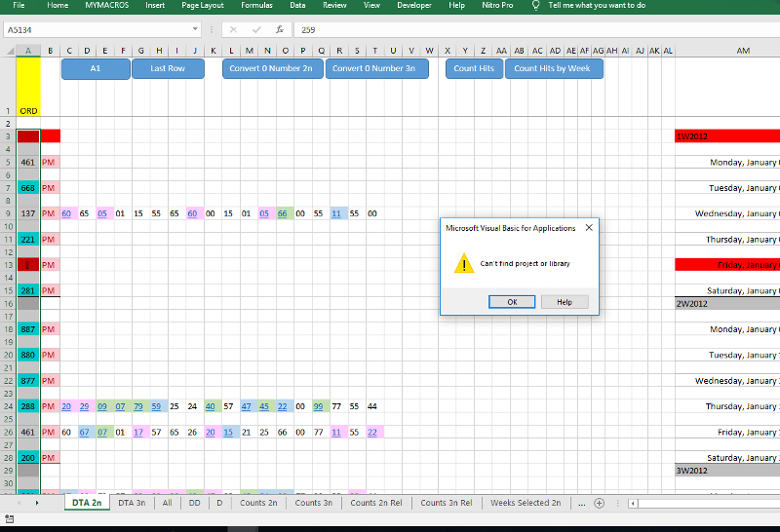
Task: Click the macro recording icon in status bar
Action: (x=9, y=519)
